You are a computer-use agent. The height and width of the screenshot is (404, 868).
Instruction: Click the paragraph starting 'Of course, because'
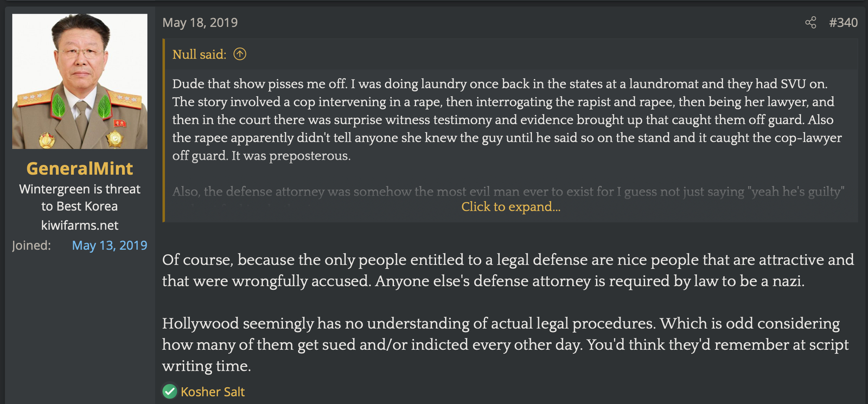[x=508, y=270]
